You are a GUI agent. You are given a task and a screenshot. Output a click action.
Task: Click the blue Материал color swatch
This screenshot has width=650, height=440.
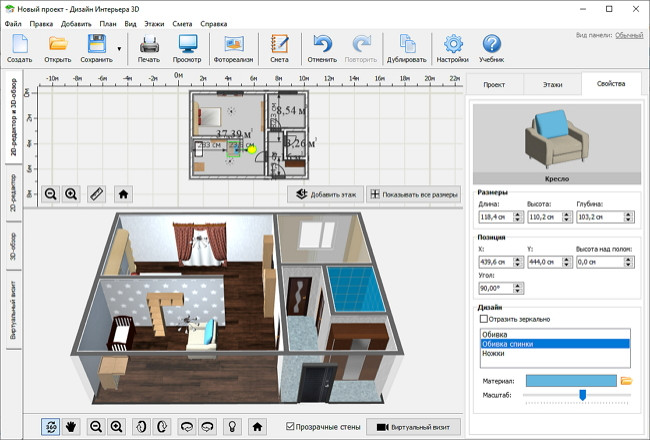click(571, 381)
